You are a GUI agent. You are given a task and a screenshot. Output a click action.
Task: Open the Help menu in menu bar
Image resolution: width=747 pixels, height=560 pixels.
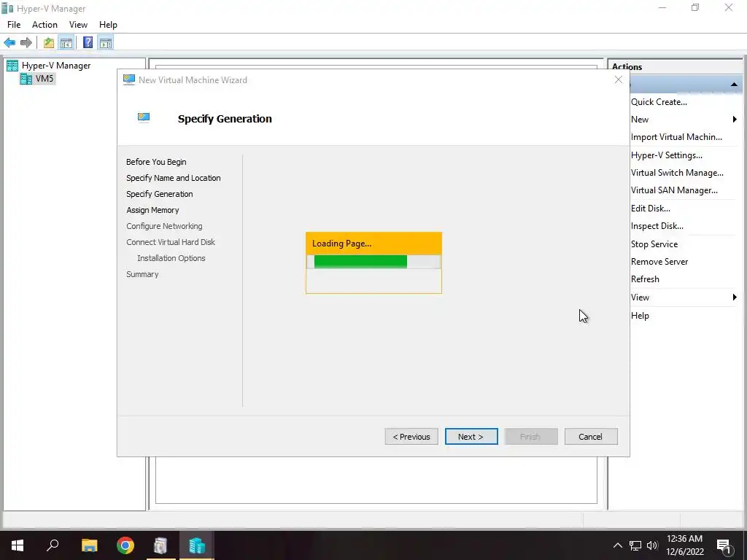pos(108,25)
